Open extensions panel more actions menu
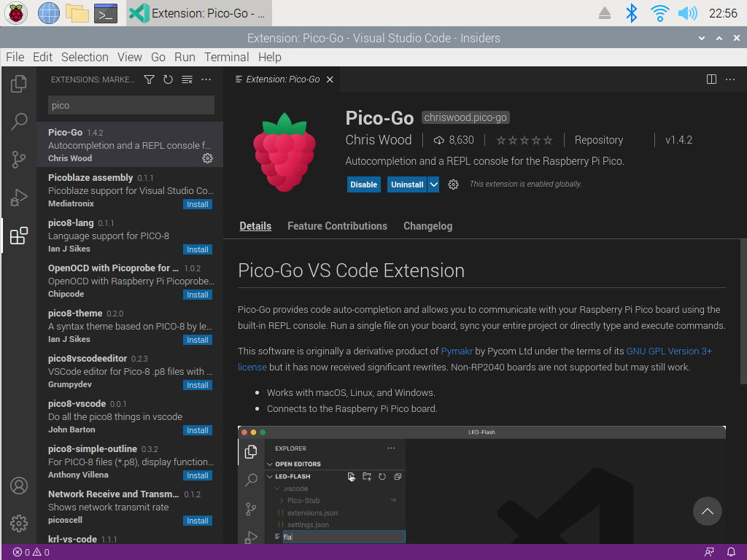Image resolution: width=747 pixels, height=560 pixels. (x=206, y=79)
